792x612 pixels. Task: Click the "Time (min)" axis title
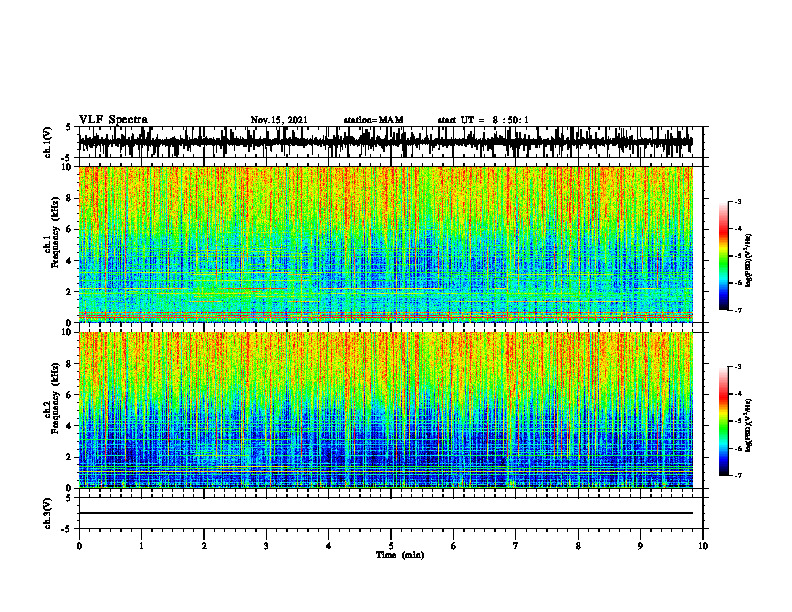400,555
